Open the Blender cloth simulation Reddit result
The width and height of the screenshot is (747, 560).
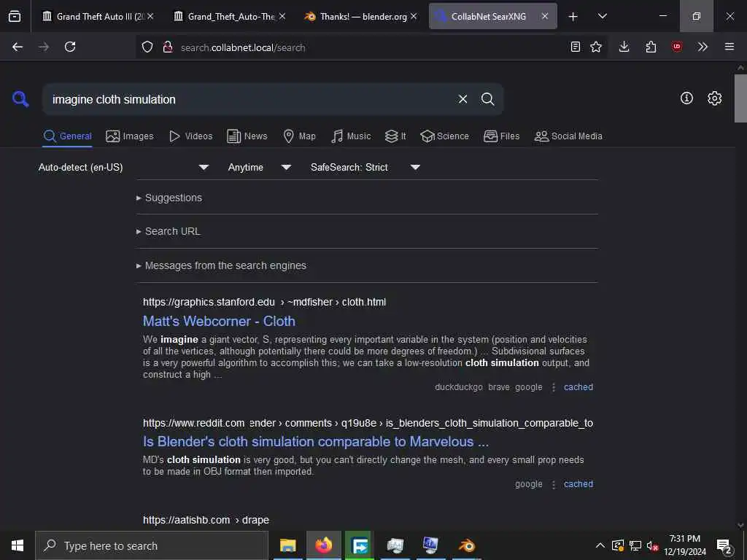coord(316,442)
